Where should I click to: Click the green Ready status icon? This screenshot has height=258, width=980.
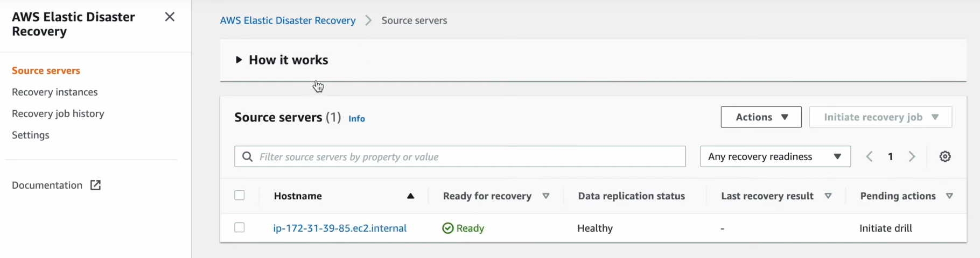coord(448,228)
